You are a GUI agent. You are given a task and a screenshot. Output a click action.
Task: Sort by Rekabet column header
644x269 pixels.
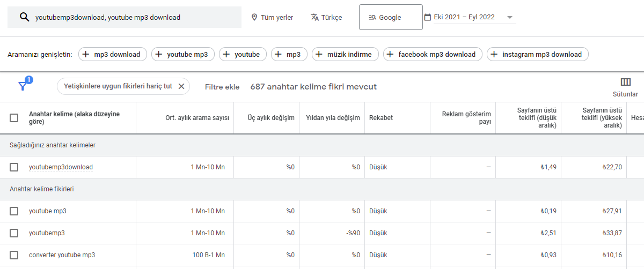pos(381,118)
